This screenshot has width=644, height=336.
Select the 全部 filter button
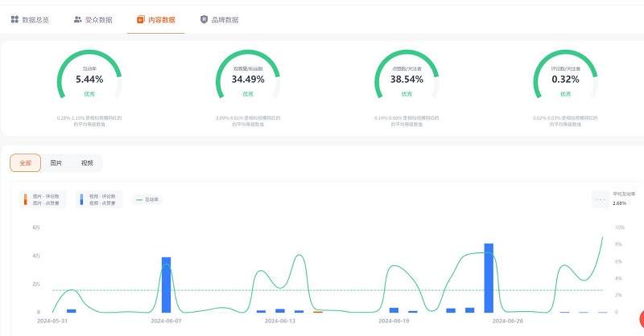[x=25, y=162]
